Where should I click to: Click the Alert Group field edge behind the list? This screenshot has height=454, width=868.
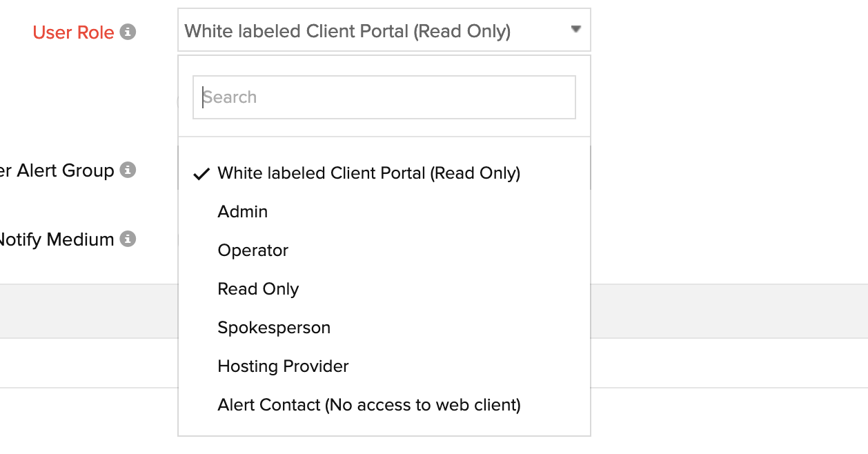pos(591,170)
